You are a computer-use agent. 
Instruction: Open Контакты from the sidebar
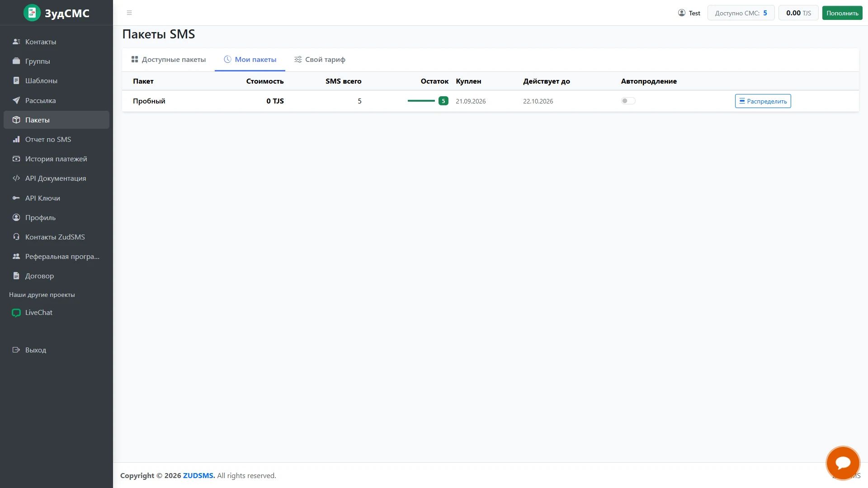(x=57, y=42)
